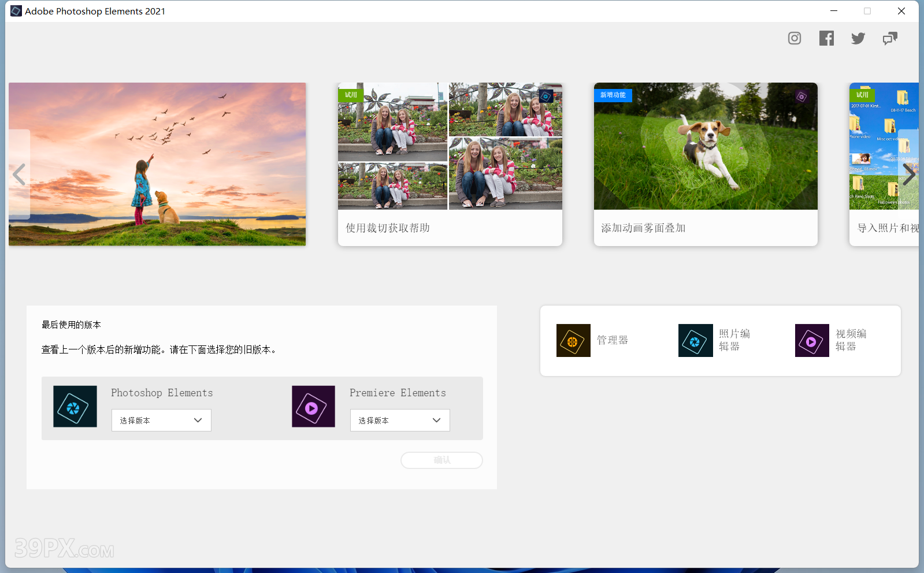Click the 查看上一个版本后的新增功能 description text
The image size is (924, 573).
(159, 349)
